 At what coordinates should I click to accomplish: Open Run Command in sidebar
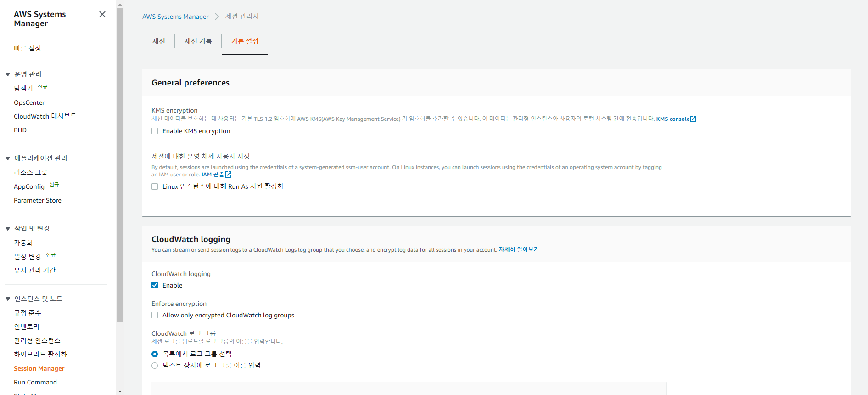click(x=35, y=382)
